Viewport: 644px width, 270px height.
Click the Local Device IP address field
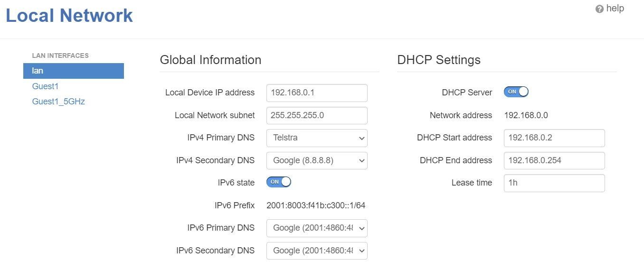(317, 93)
